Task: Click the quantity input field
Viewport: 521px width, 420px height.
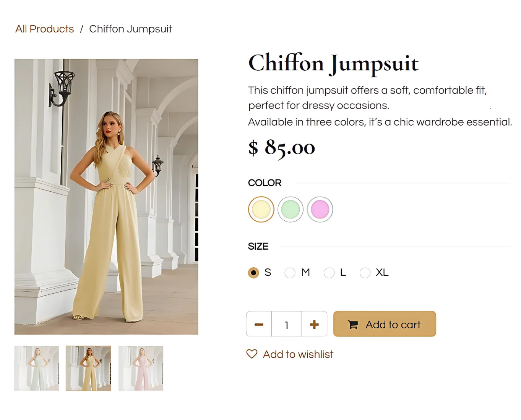Action: (x=286, y=325)
